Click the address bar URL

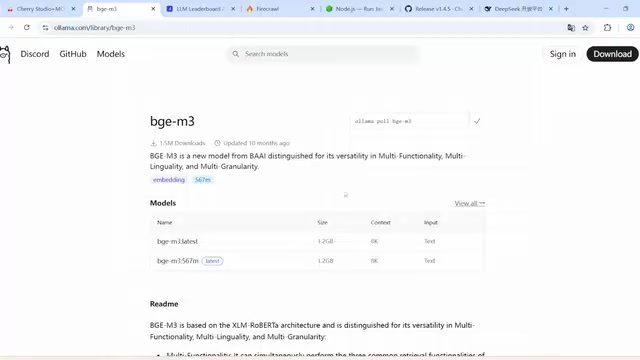94,27
